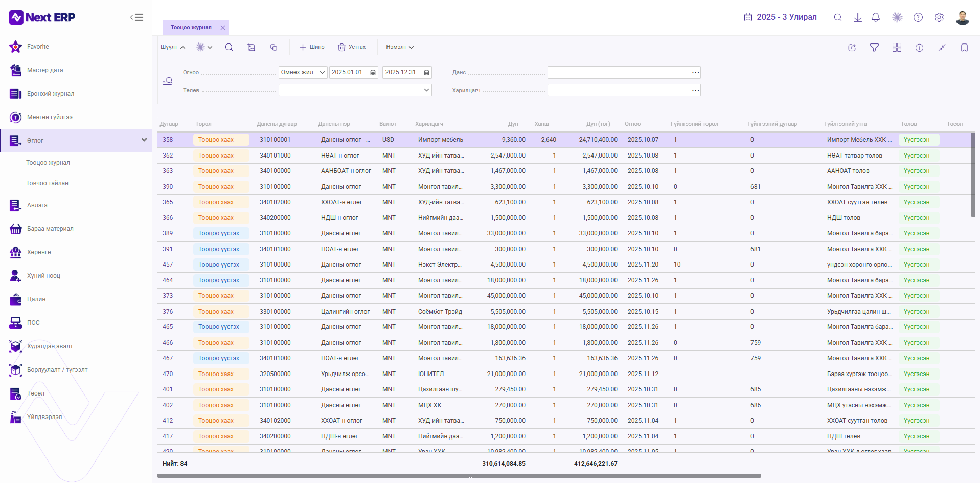Viewport: 980px width, 483px height.
Task: Open the Төлөв status dropdown
Action: [x=355, y=90]
